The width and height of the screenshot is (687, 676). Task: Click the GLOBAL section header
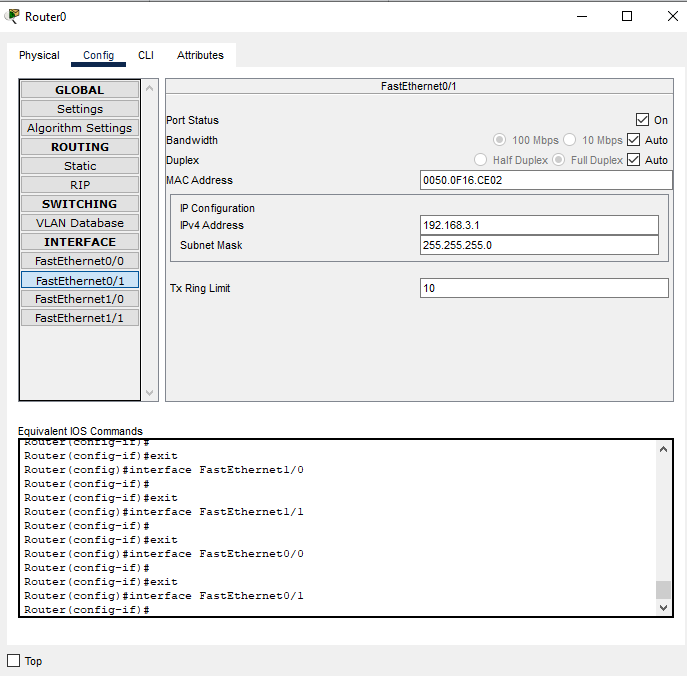coord(80,90)
